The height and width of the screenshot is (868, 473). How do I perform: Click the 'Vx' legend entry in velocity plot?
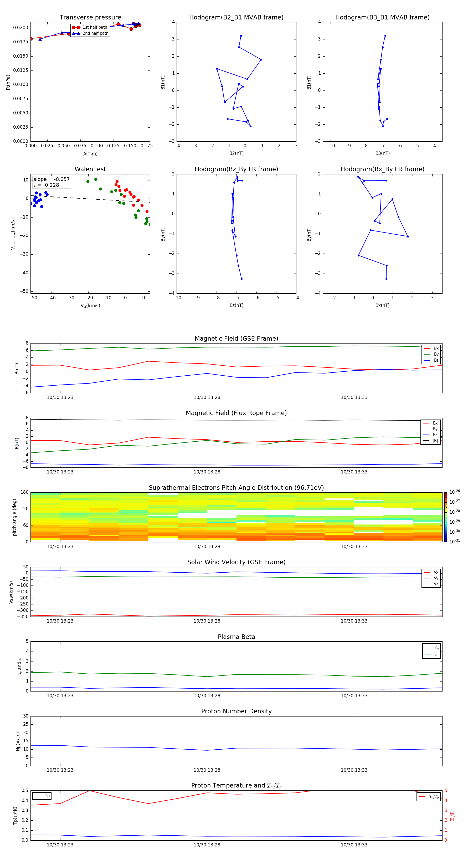click(431, 572)
